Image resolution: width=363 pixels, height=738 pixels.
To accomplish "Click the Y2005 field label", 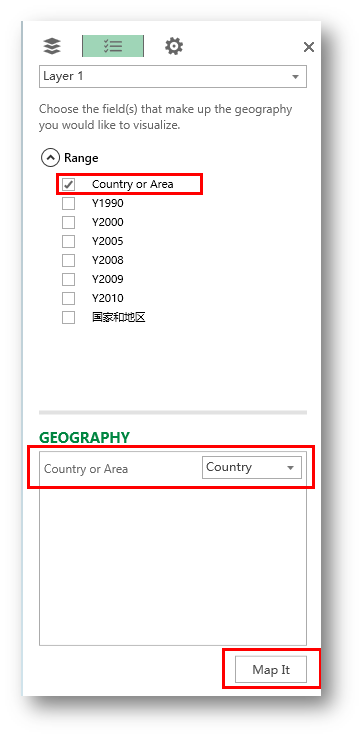I will click(107, 241).
